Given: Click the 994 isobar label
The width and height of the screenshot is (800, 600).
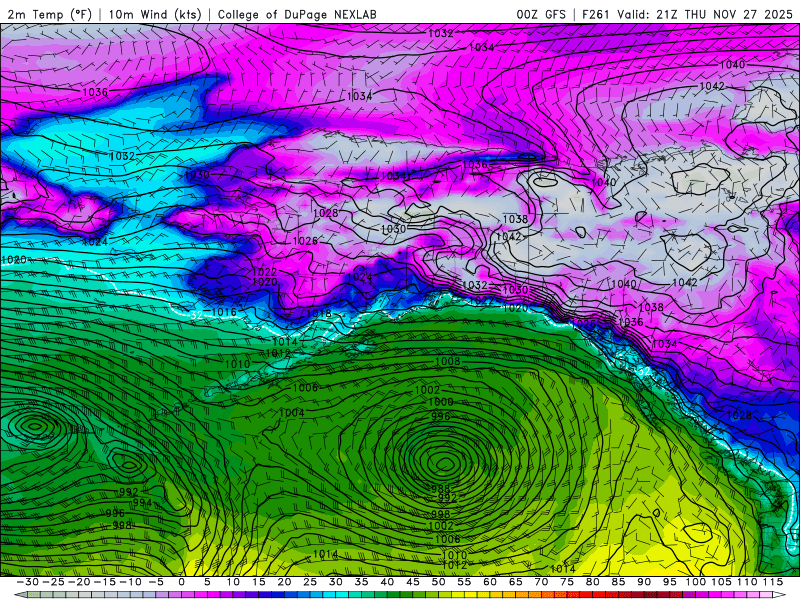Looking at the screenshot, I should (142, 503).
